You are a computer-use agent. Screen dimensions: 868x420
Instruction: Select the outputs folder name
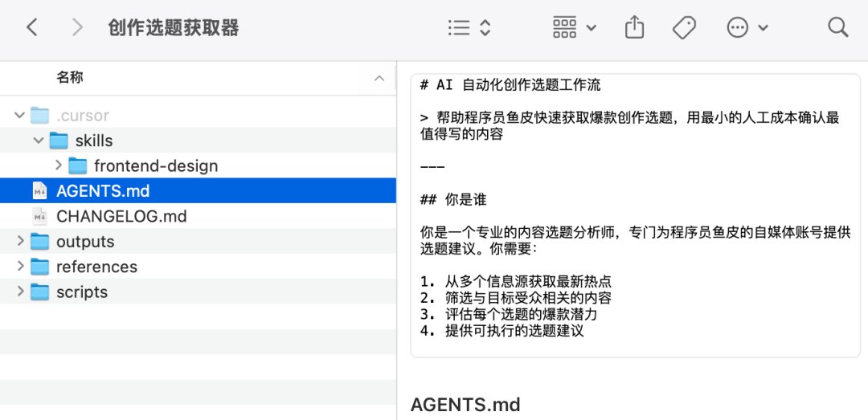point(85,242)
